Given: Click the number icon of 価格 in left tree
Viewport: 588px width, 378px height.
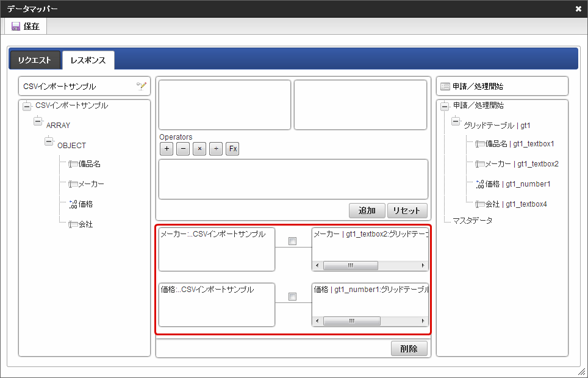Looking at the screenshot, I should pyautogui.click(x=73, y=204).
